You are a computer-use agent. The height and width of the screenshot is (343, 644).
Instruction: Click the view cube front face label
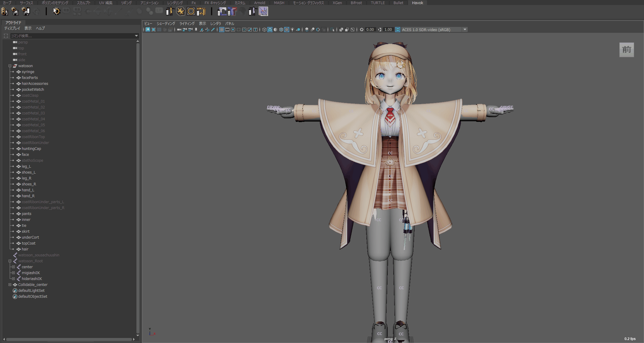pos(627,50)
